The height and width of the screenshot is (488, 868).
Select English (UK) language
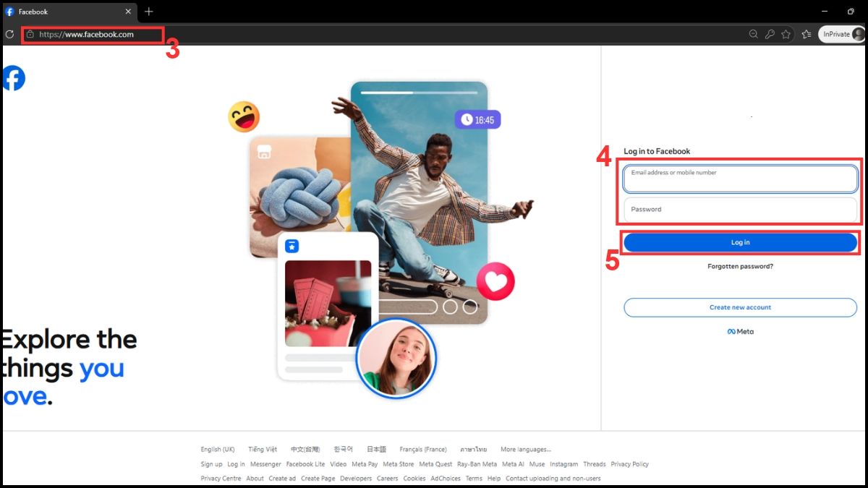coord(218,450)
